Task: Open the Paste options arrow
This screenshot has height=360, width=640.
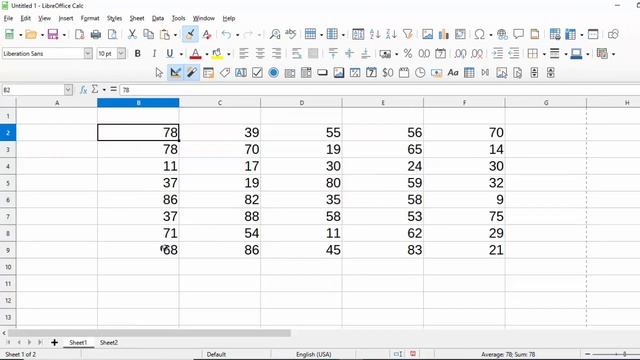Action: click(176, 35)
